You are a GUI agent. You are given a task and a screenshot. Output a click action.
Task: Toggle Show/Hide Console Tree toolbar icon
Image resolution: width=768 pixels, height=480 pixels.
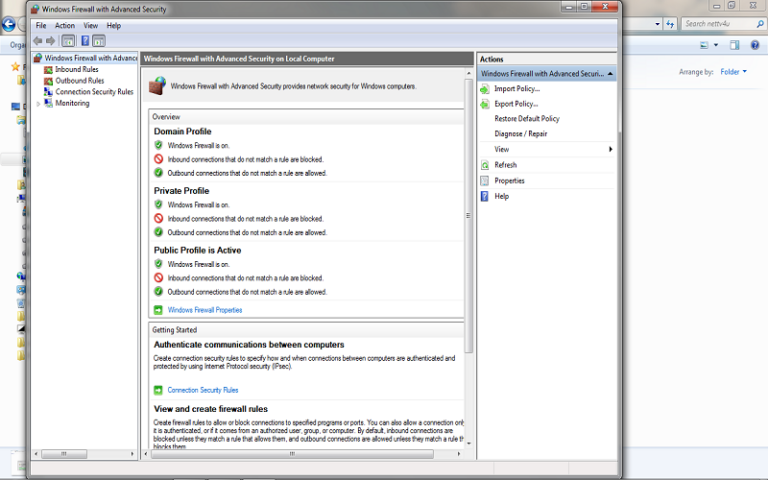[68, 41]
